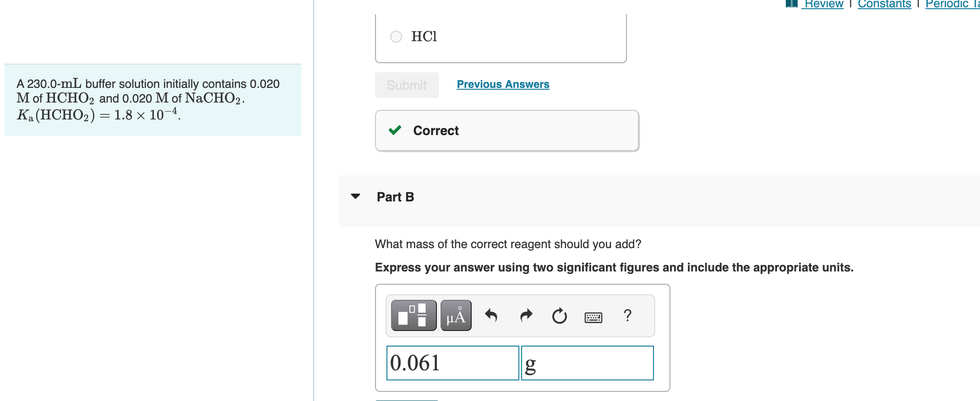Open help using the question mark icon
This screenshot has width=980, height=401.
628,315
